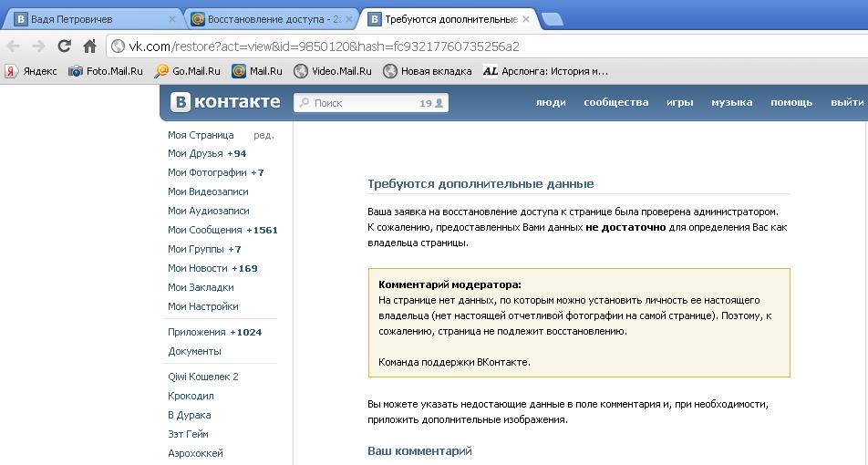Click the +7 counter beside Мои Фотографии
The image size is (868, 465).
click(x=257, y=172)
